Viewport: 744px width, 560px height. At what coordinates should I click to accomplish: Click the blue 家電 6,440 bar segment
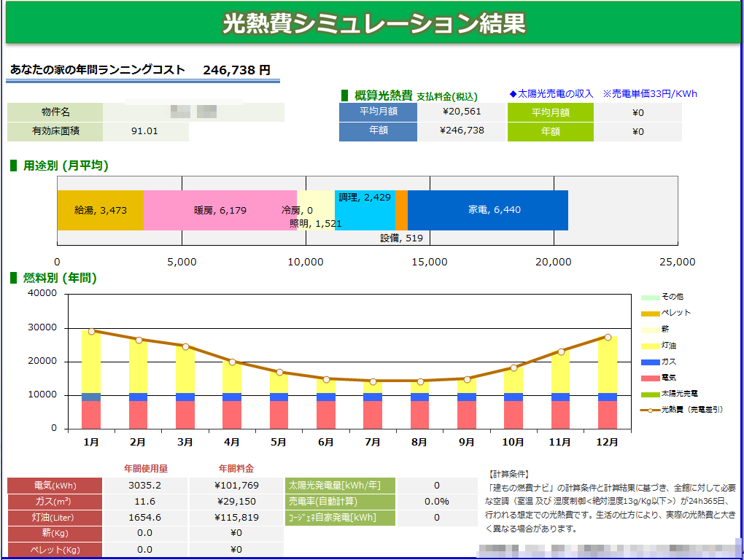tap(487, 210)
